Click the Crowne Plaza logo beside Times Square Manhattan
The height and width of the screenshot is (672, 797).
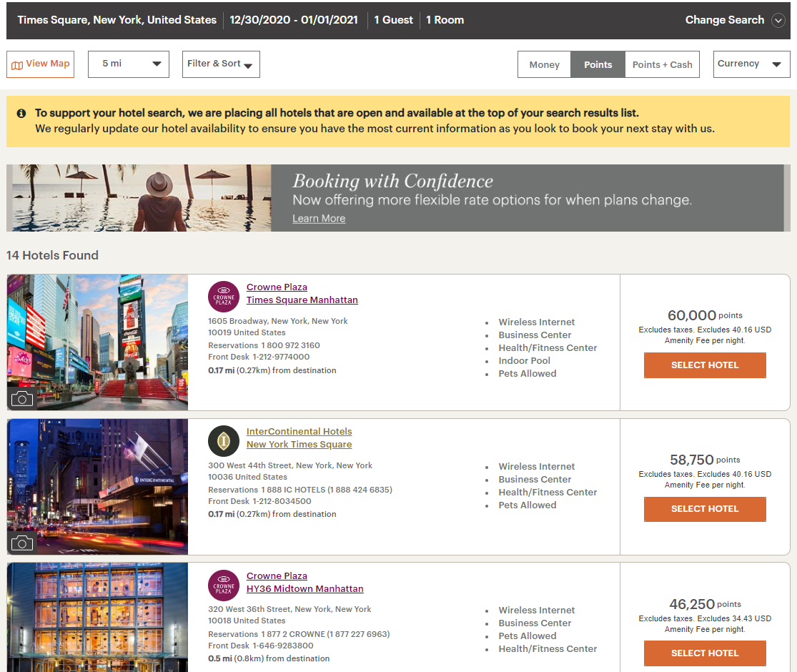[x=224, y=297]
